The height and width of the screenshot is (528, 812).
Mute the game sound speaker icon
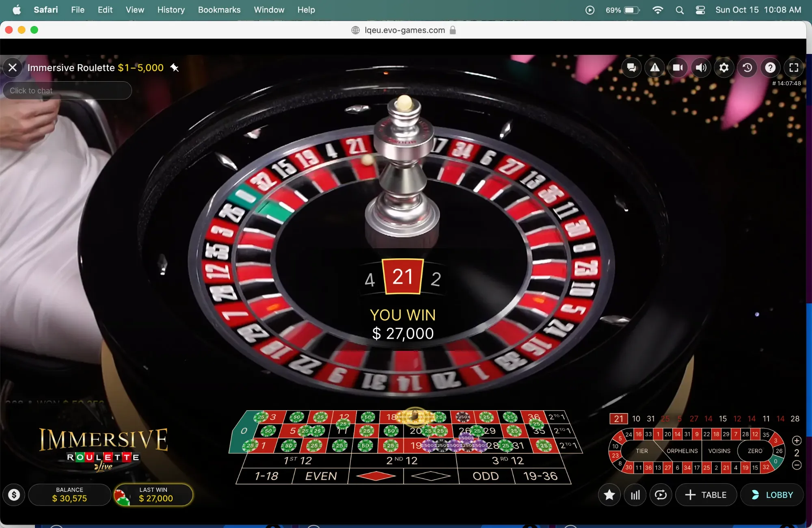pos(701,67)
